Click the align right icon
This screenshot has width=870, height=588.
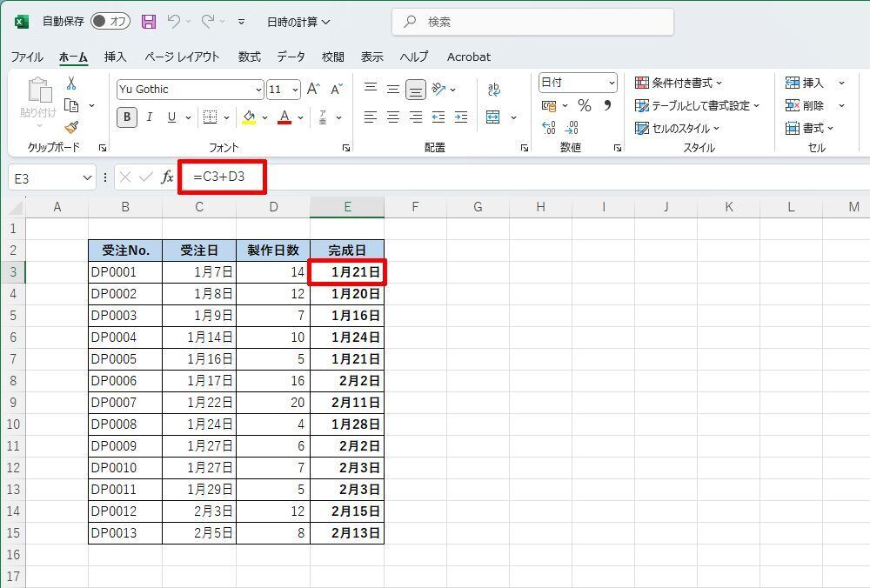click(x=416, y=117)
